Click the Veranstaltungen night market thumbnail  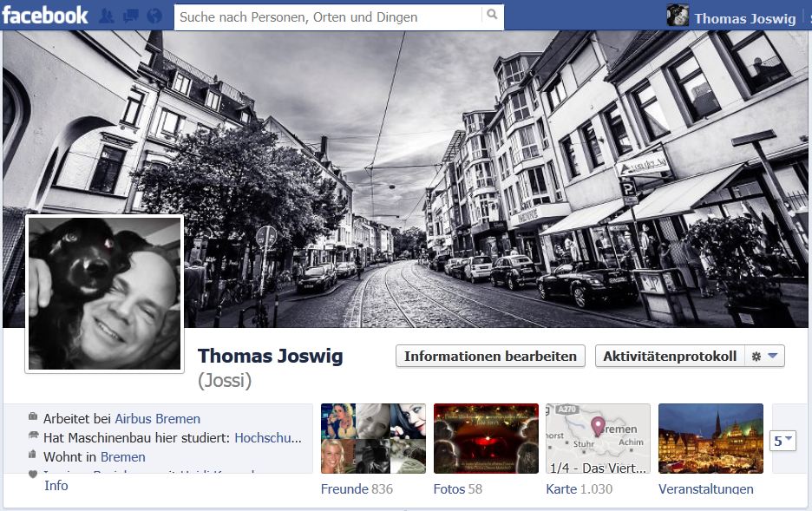pyautogui.click(x=710, y=438)
